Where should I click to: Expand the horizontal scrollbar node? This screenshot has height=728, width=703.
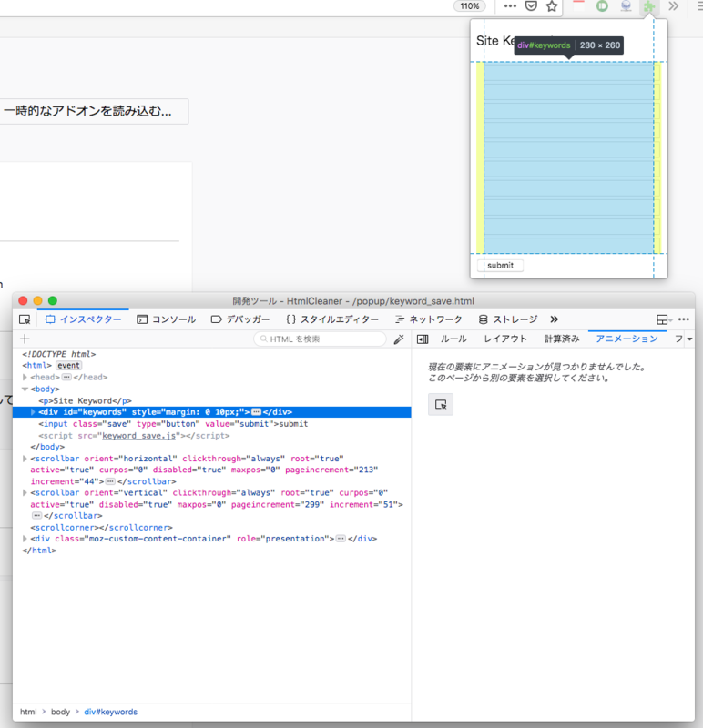tap(25, 459)
